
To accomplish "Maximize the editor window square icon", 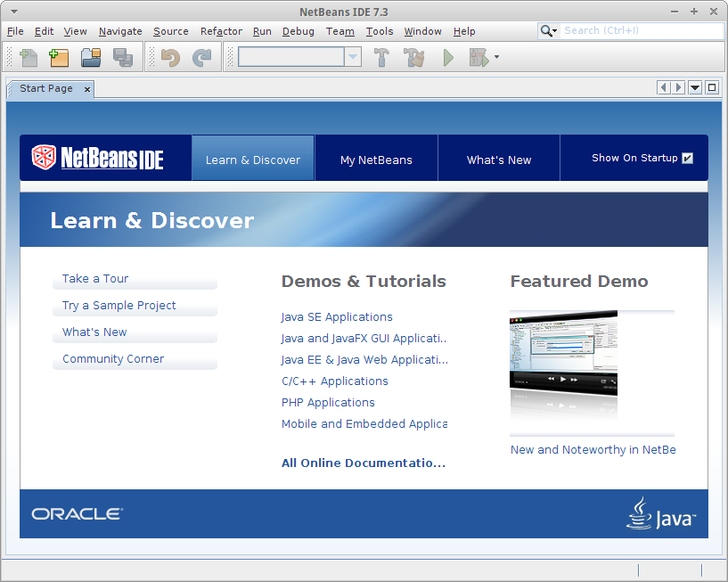I will tap(712, 87).
